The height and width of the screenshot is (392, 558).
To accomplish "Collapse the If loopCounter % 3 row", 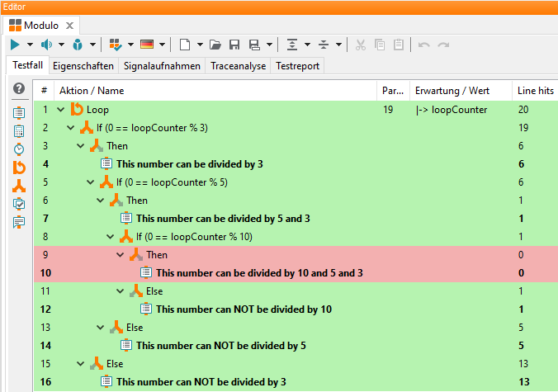I will (71, 128).
